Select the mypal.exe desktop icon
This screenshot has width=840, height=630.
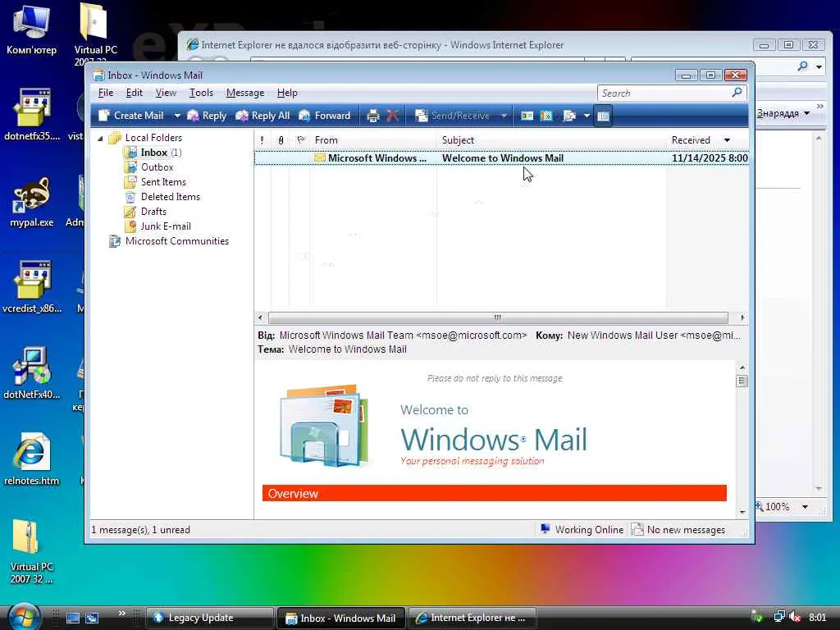tap(32, 203)
